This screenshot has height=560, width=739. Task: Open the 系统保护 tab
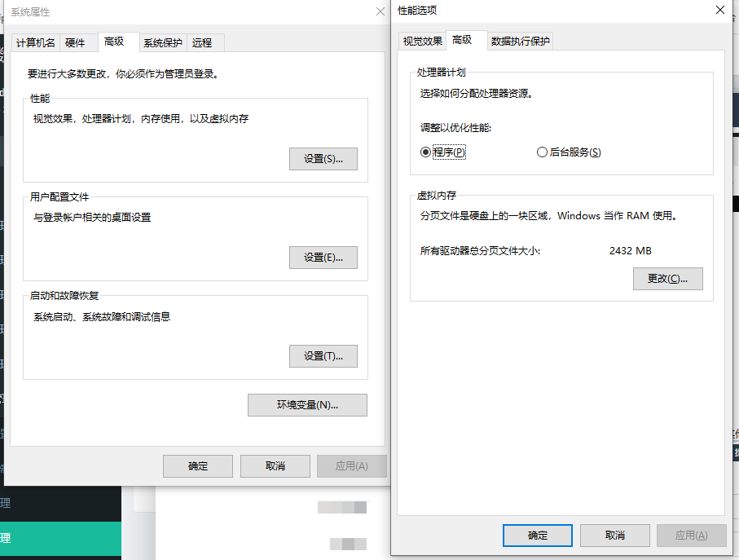point(163,43)
